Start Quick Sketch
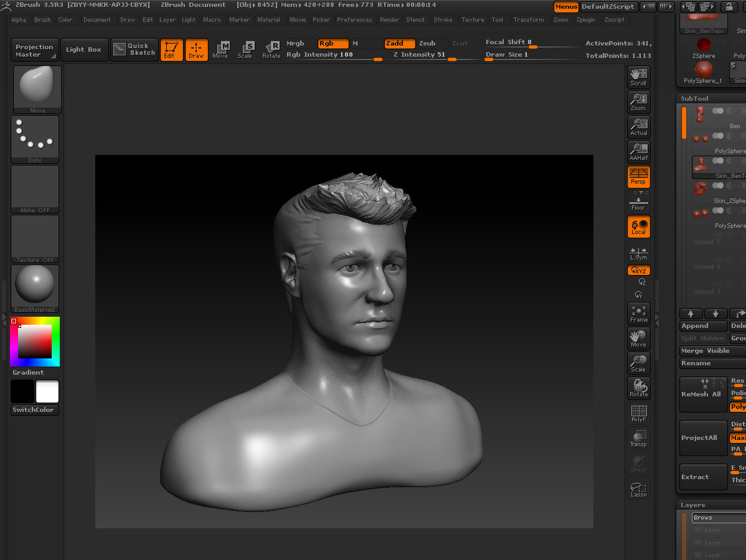The image size is (746, 560). pyautogui.click(x=135, y=49)
